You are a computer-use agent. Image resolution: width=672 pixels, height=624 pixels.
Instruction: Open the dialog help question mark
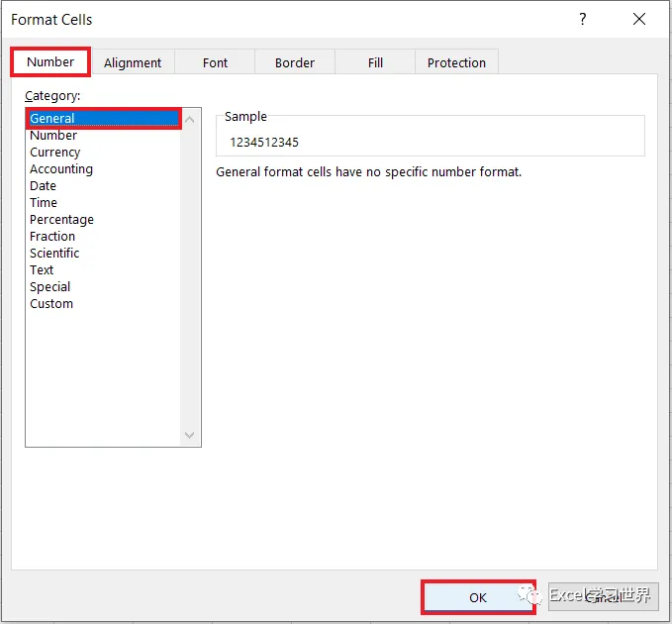pyautogui.click(x=582, y=19)
